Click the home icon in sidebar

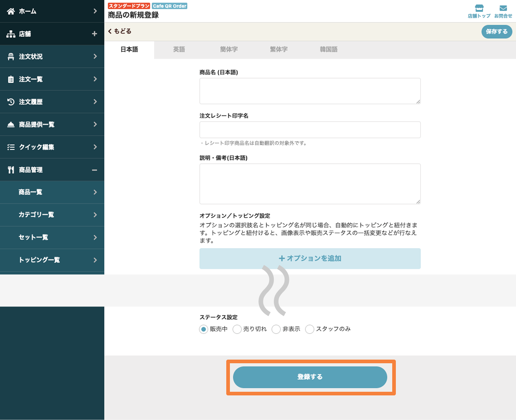pyautogui.click(x=11, y=11)
